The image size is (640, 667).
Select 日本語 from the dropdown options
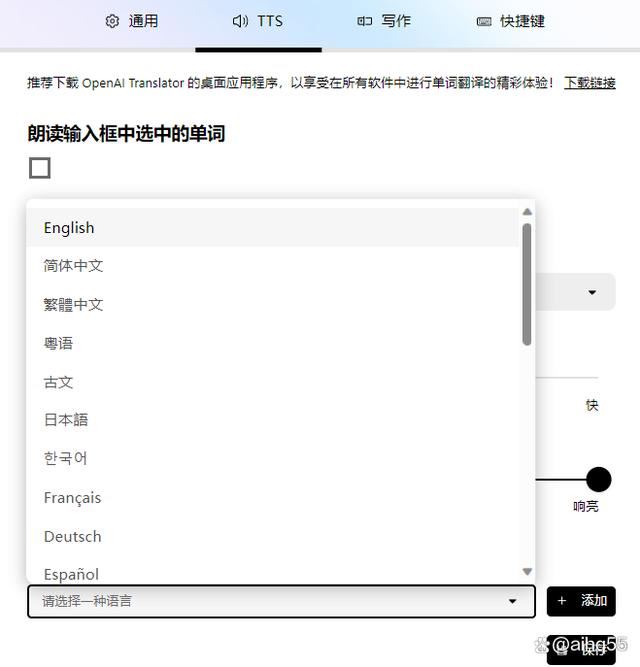pyautogui.click(x=272, y=420)
